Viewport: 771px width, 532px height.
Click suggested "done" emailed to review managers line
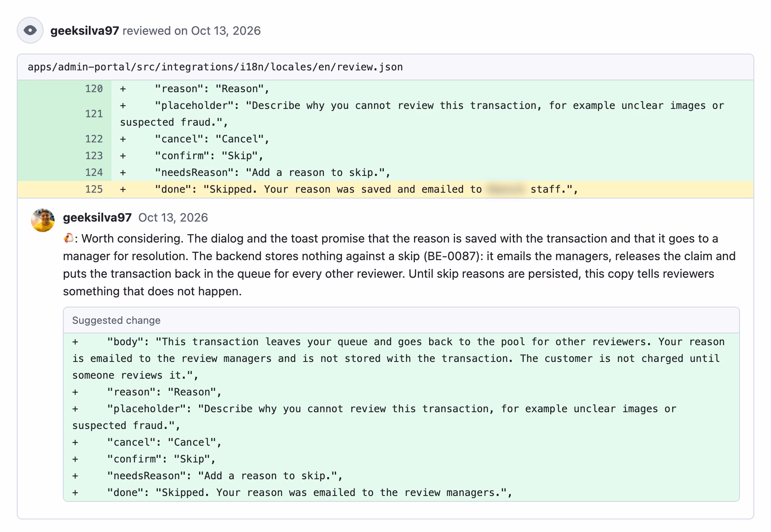[401, 493]
